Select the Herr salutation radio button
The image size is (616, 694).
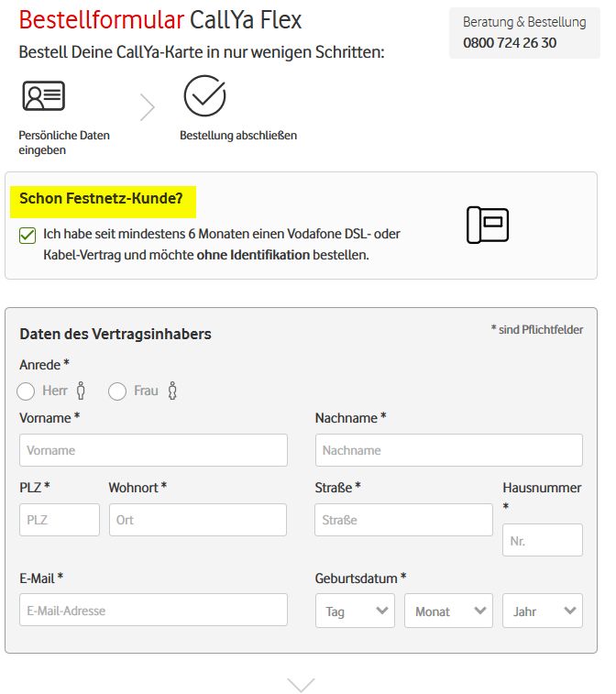[27, 391]
